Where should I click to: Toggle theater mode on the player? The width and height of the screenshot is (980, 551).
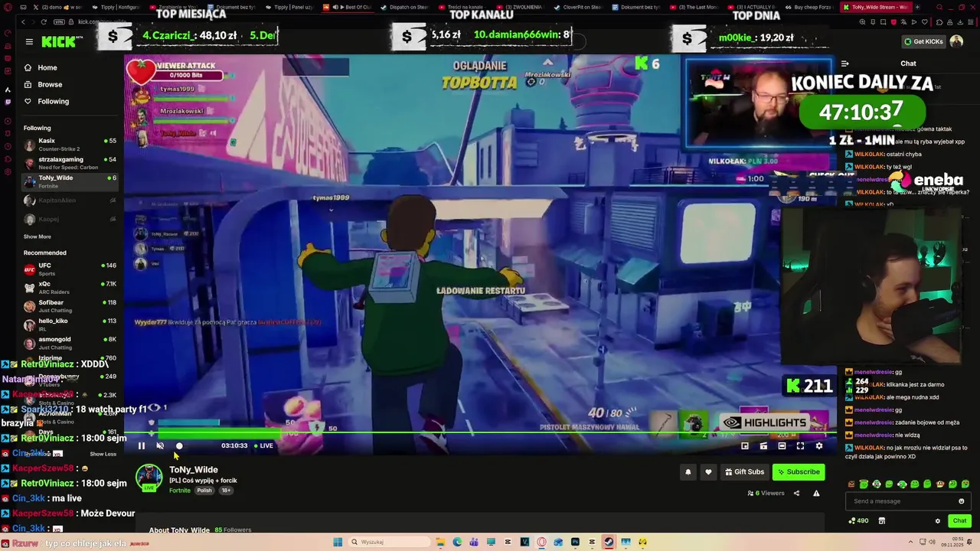[x=782, y=445]
